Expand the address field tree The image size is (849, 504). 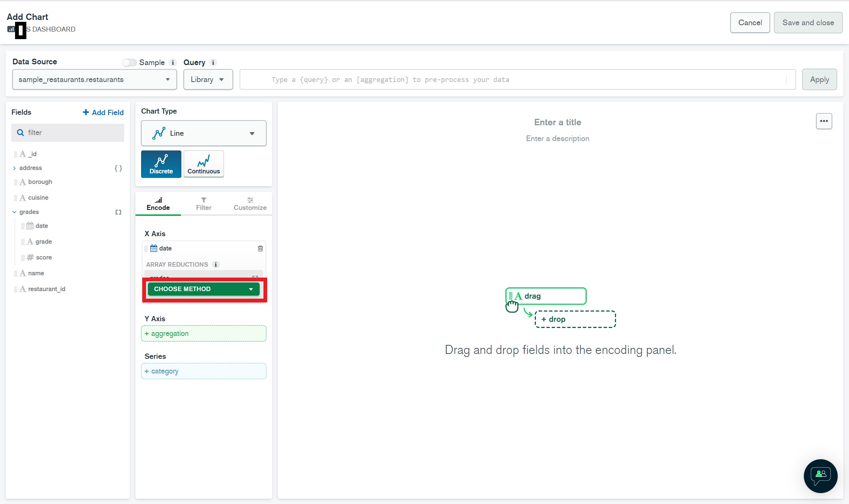tap(14, 168)
